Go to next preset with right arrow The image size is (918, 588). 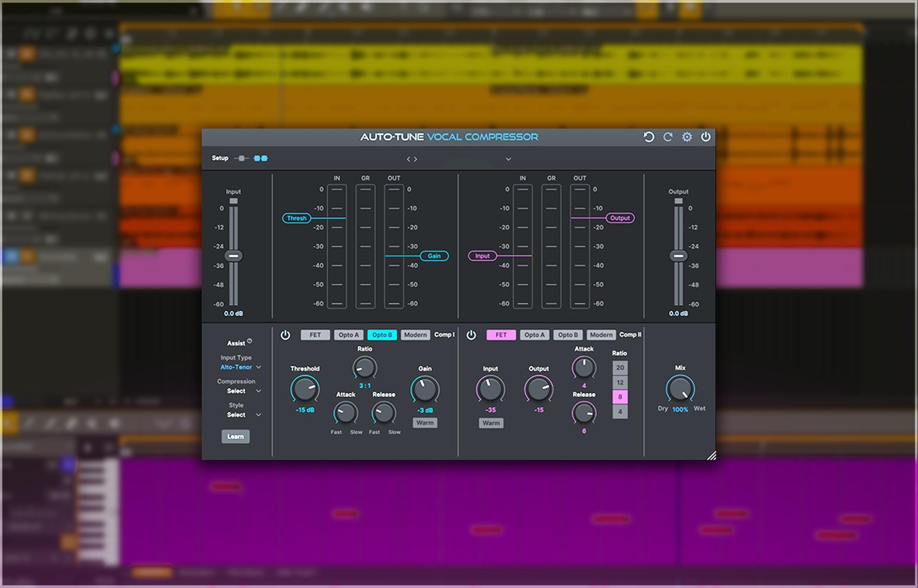click(415, 159)
